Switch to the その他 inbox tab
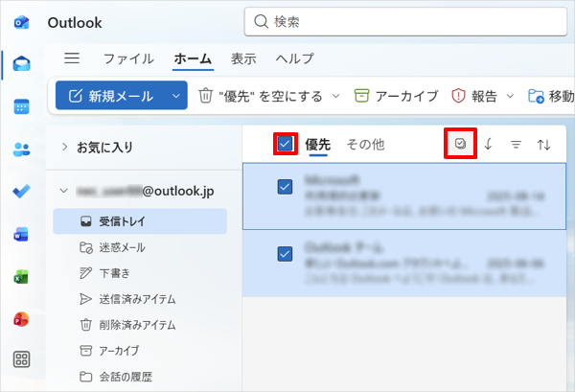The width and height of the screenshot is (575, 392). (366, 145)
